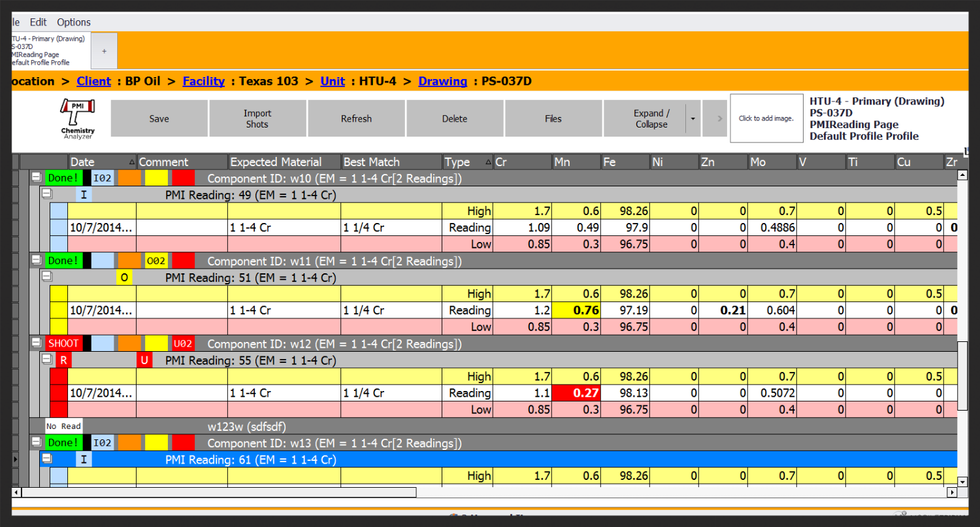Click the red U02 indicator on w12 row

(183, 343)
